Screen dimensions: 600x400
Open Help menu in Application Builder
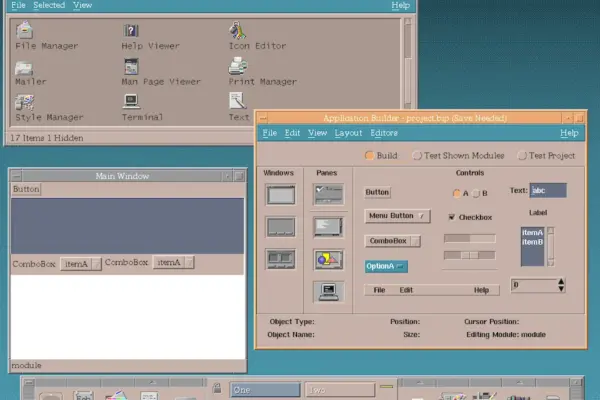(569, 133)
